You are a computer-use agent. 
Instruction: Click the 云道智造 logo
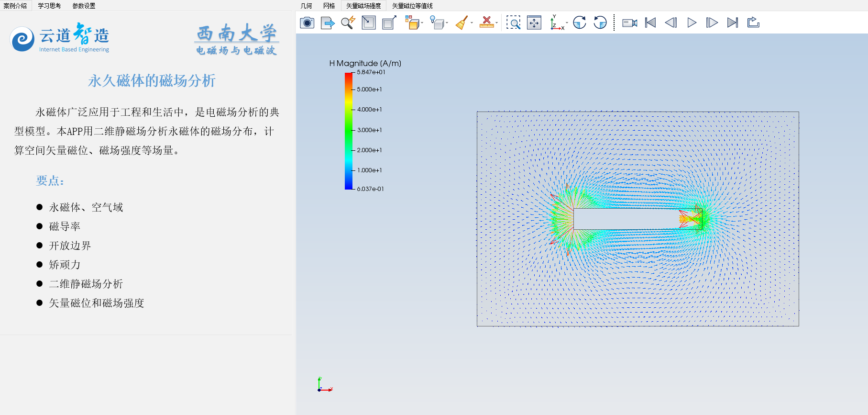point(60,37)
